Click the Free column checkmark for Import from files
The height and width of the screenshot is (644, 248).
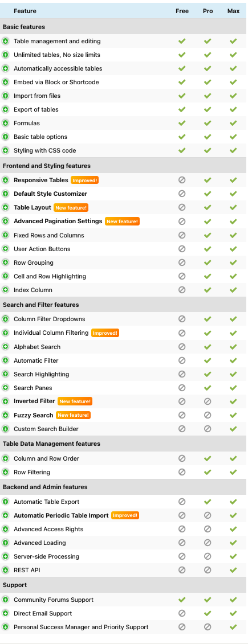tap(182, 96)
